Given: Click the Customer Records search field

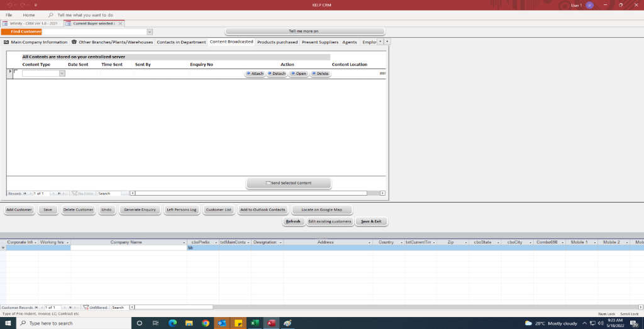Looking at the screenshot, I should coord(119,308).
